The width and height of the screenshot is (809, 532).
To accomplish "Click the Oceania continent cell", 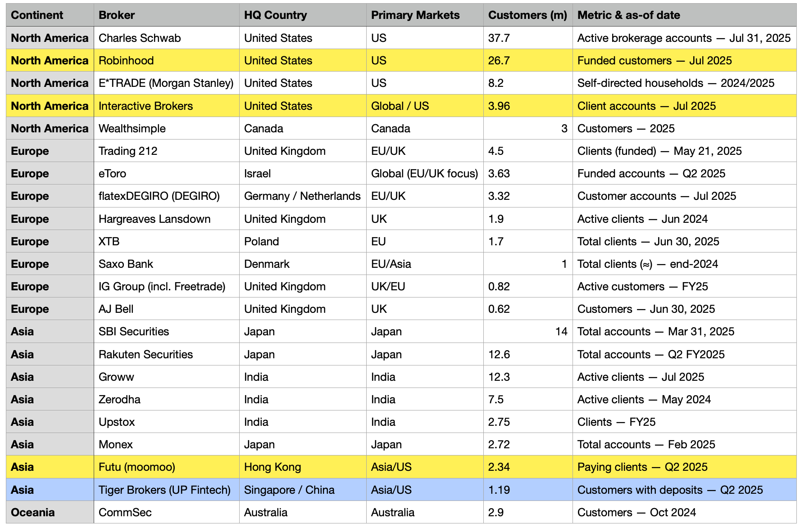I will pos(50,512).
